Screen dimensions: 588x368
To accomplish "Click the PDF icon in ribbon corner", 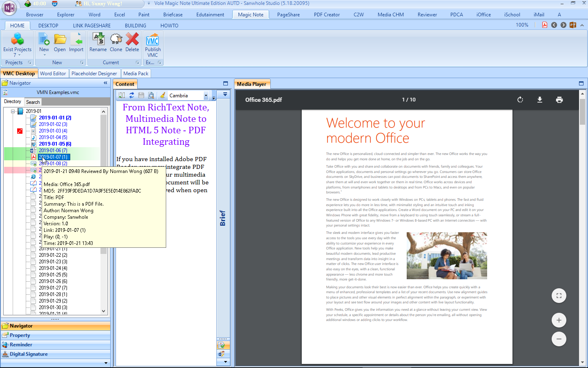I will [544, 25].
